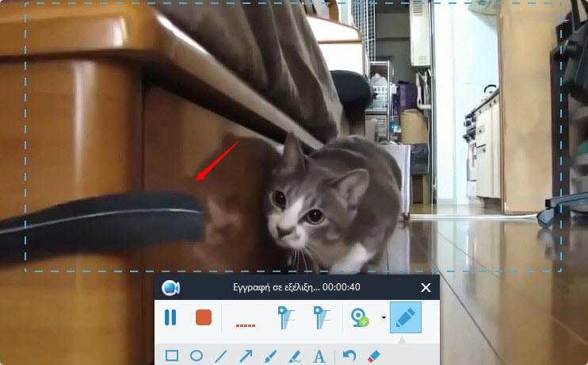Close the recording toolbar window
The width and height of the screenshot is (588, 365).
(426, 288)
